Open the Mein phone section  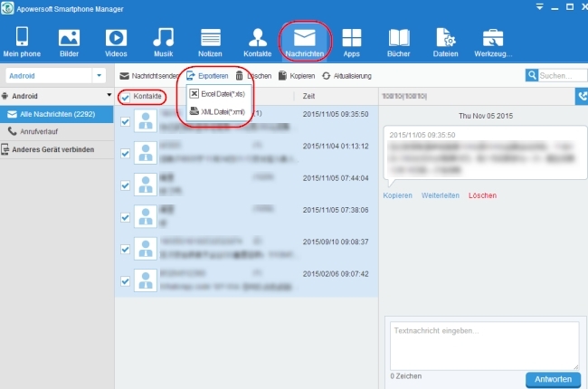coord(22,42)
